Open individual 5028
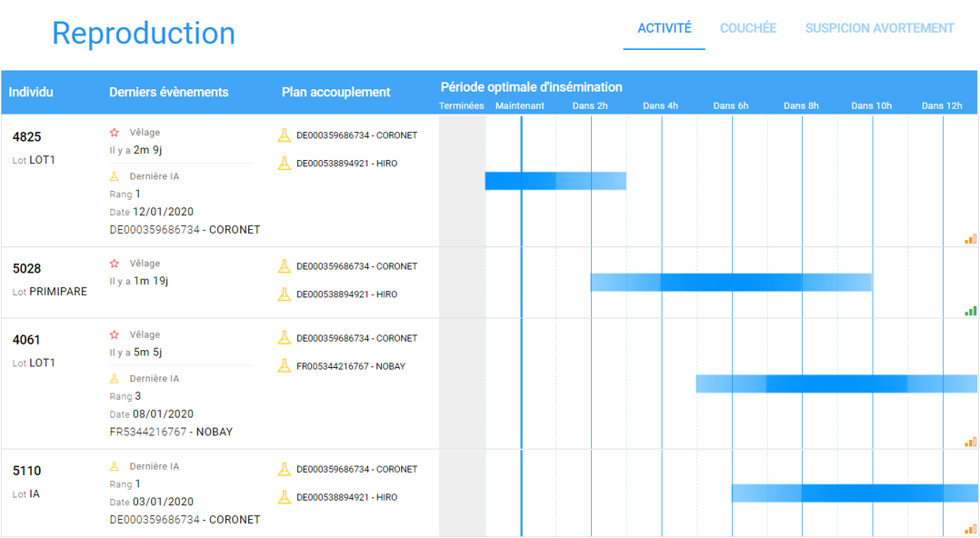This screenshot has height=538, width=980. 27,269
